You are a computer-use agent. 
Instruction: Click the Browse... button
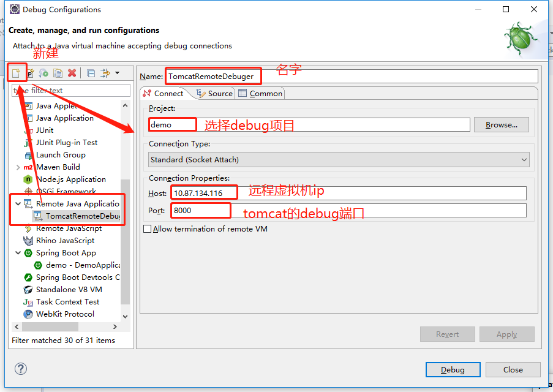click(x=502, y=125)
